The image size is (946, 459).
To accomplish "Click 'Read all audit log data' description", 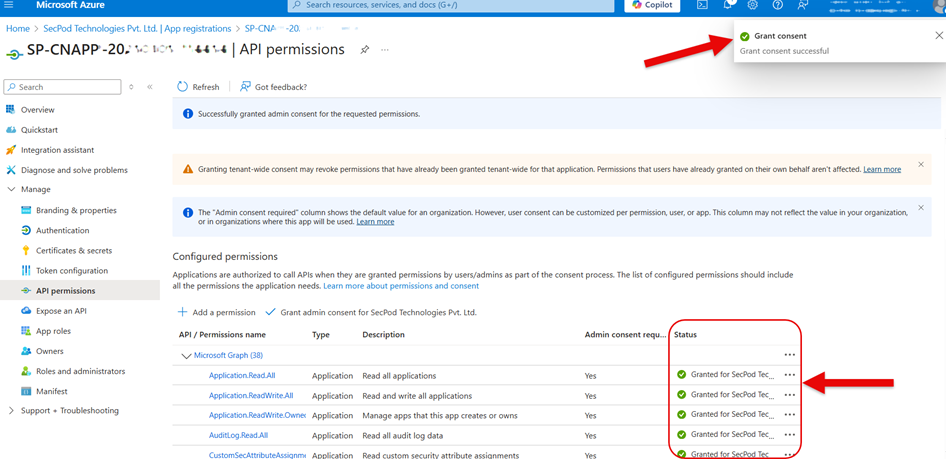I will pyautogui.click(x=404, y=435).
